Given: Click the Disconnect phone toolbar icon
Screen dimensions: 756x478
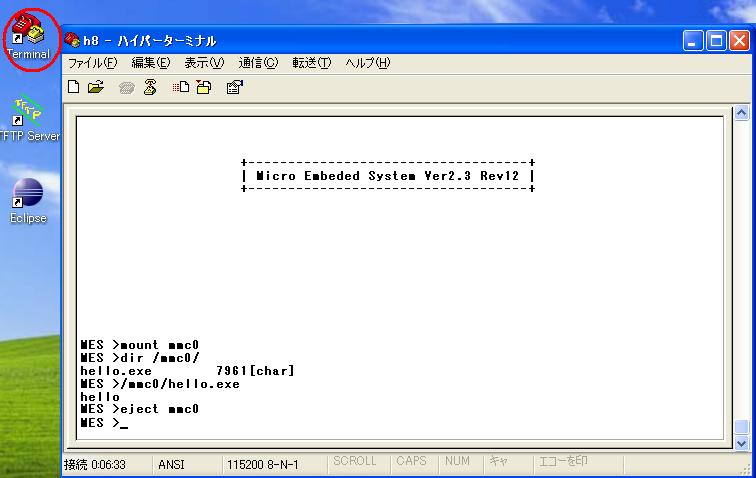Looking at the screenshot, I should [x=150, y=87].
